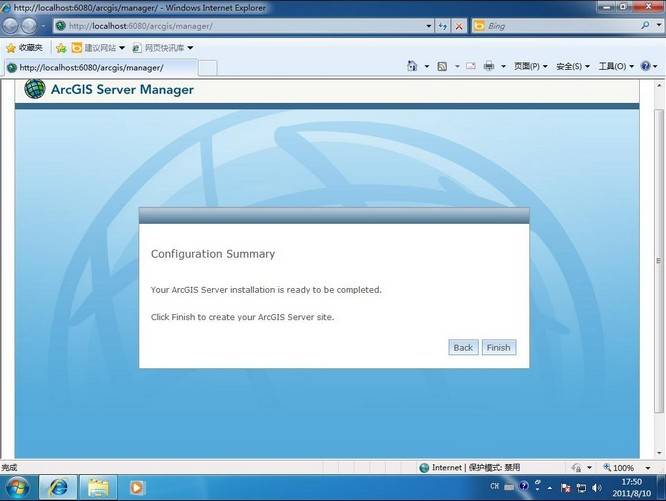
Task: Click the page vertical scrollbar
Action: click(659, 261)
